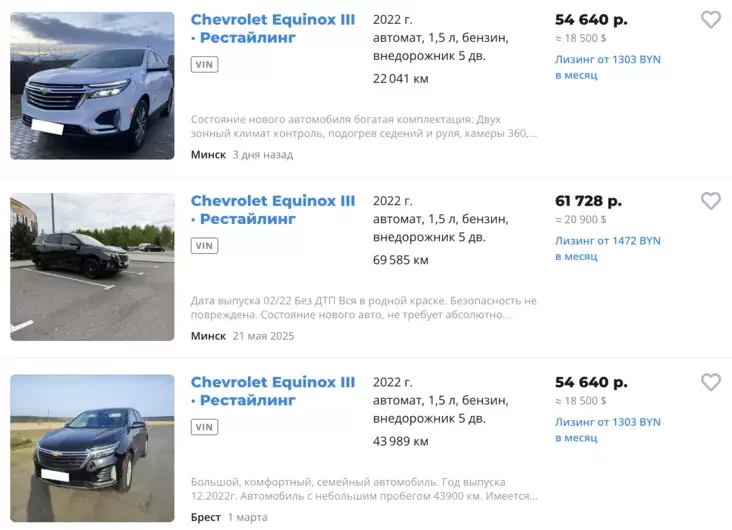The height and width of the screenshot is (530, 732).
Task: Click the 61 728 р. price
Action: pos(588,201)
